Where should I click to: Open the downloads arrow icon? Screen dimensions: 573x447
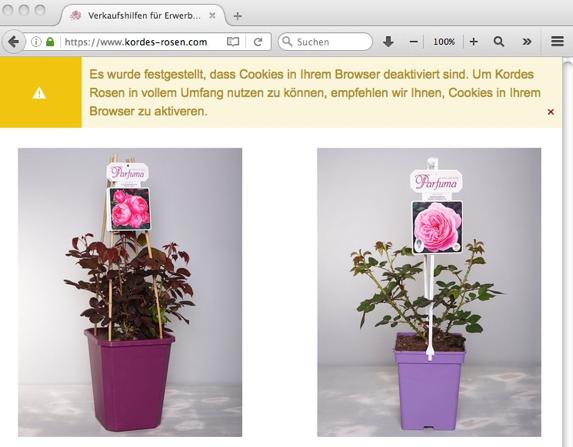pos(388,42)
